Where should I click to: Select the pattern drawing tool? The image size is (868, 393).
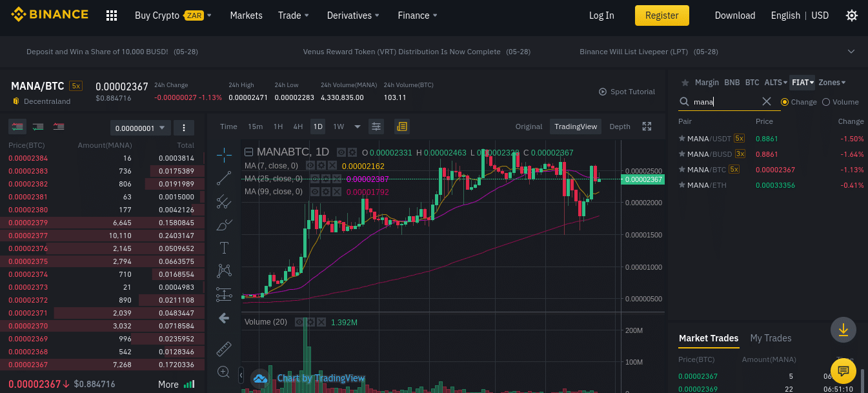(224, 271)
